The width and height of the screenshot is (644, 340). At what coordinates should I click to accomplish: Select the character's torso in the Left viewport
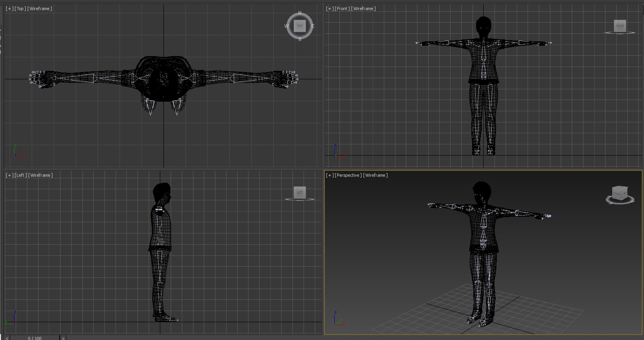pos(160,228)
